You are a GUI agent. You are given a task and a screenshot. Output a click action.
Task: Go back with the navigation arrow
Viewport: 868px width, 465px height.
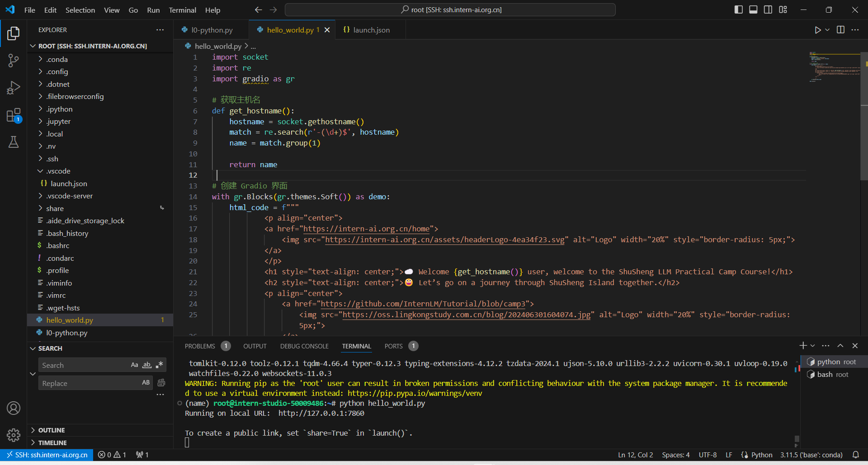(x=258, y=10)
